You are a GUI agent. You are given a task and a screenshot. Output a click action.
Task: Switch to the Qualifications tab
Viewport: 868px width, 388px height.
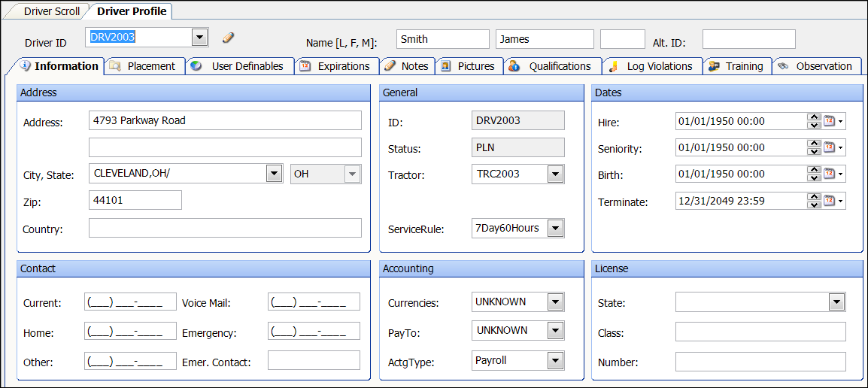point(552,66)
